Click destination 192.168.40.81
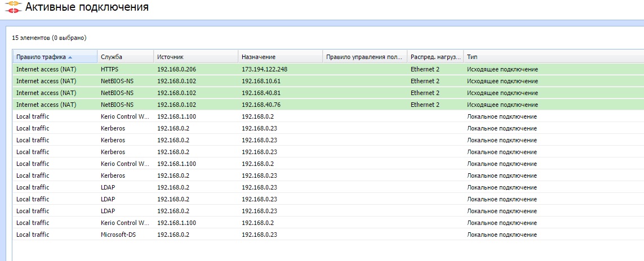Image resolution: width=644 pixels, height=261 pixels. tap(261, 93)
